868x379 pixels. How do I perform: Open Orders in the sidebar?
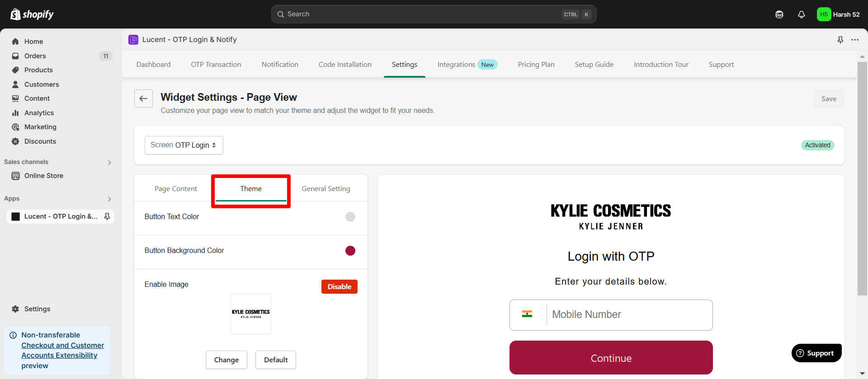[35, 56]
